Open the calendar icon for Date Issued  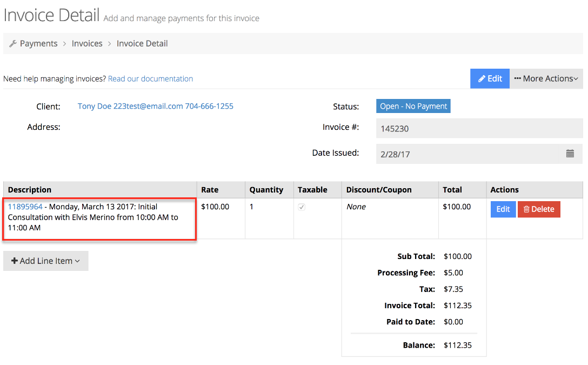click(570, 154)
